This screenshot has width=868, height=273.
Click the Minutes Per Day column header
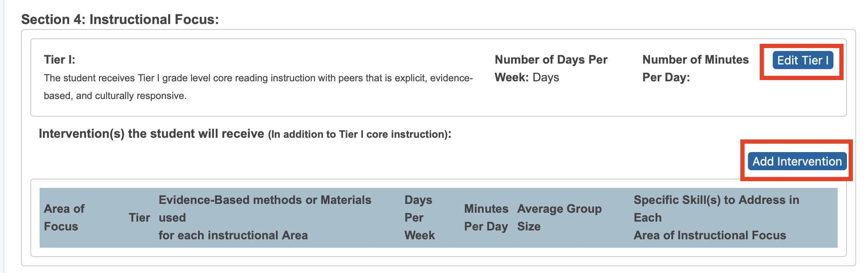pyautogui.click(x=486, y=217)
